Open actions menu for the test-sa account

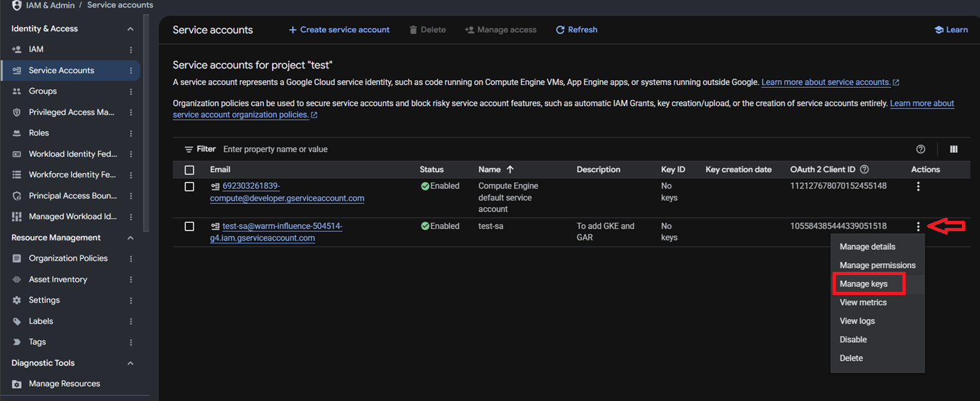tap(918, 227)
